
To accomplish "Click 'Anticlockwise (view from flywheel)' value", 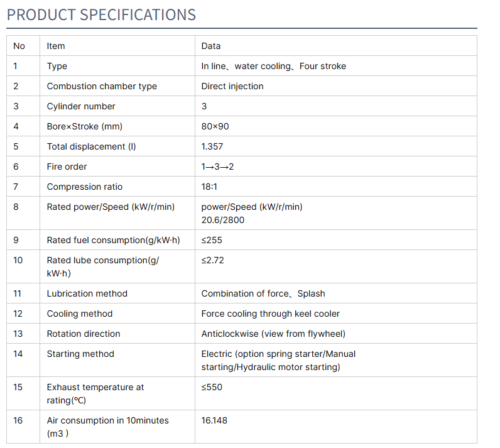I will (x=273, y=334).
